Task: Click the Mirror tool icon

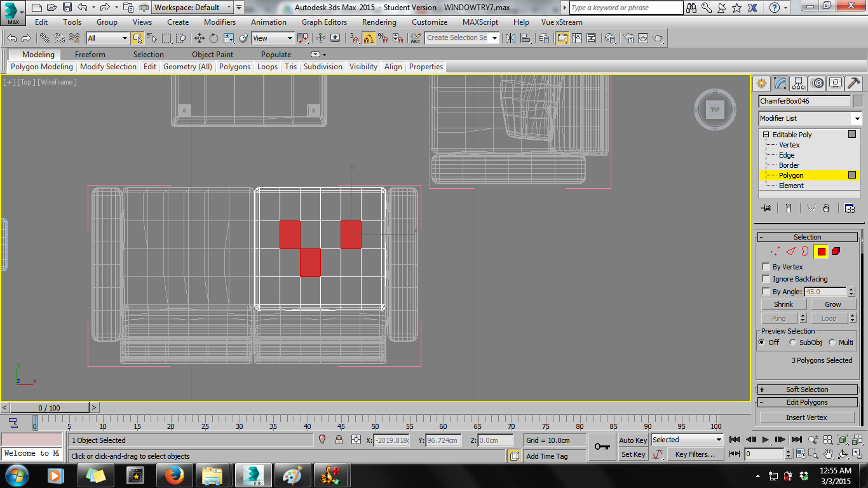Action: (511, 38)
